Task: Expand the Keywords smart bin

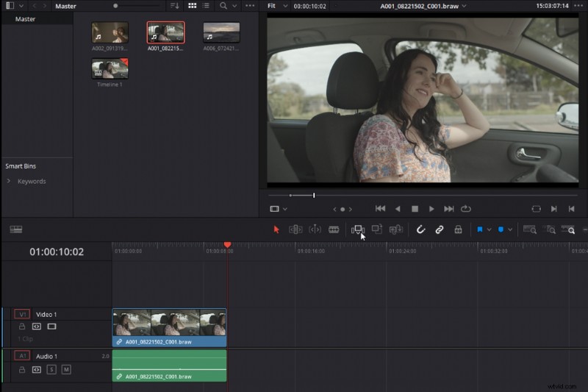Action: click(x=9, y=181)
